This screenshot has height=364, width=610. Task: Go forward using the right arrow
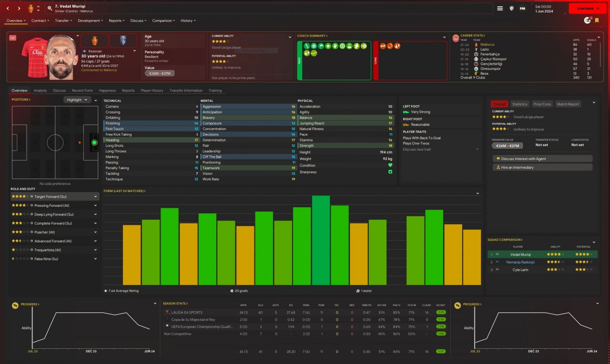point(19,9)
